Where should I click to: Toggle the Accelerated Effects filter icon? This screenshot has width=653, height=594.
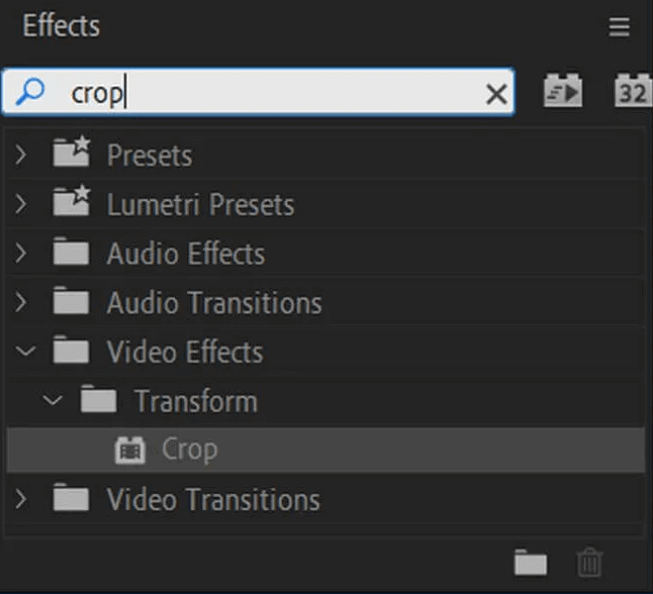click(x=563, y=93)
